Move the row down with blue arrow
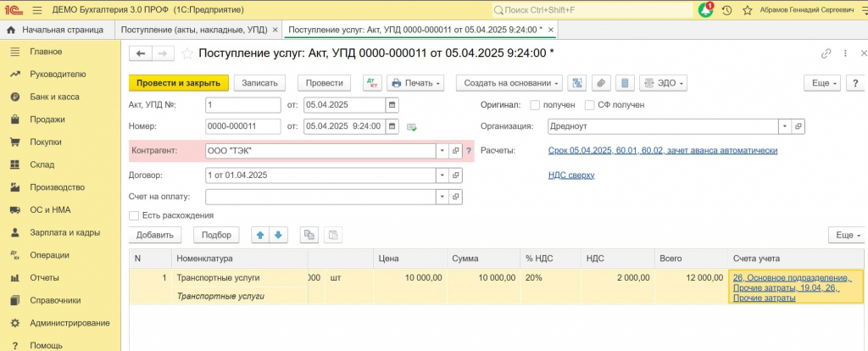This screenshot has width=868, height=351. 278,235
